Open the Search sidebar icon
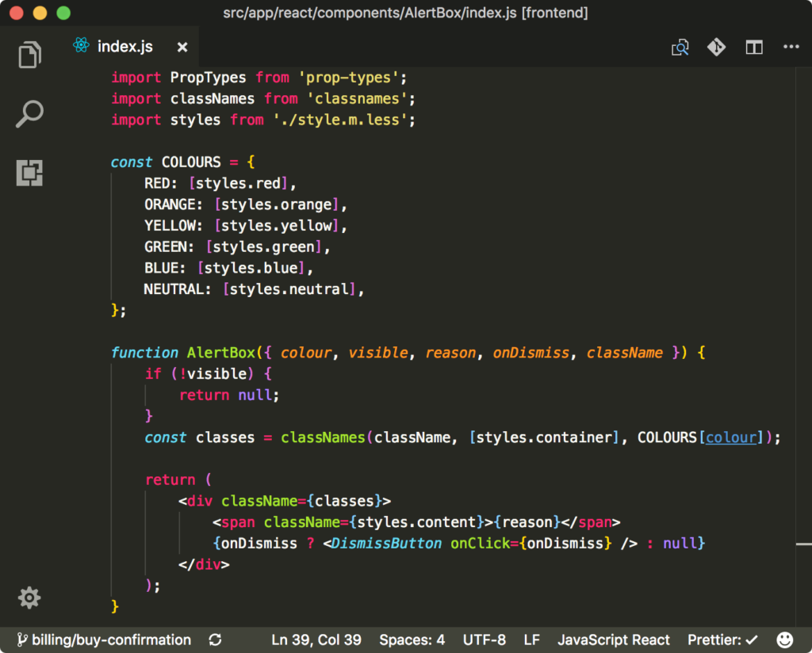The height and width of the screenshot is (653, 812). [x=29, y=113]
